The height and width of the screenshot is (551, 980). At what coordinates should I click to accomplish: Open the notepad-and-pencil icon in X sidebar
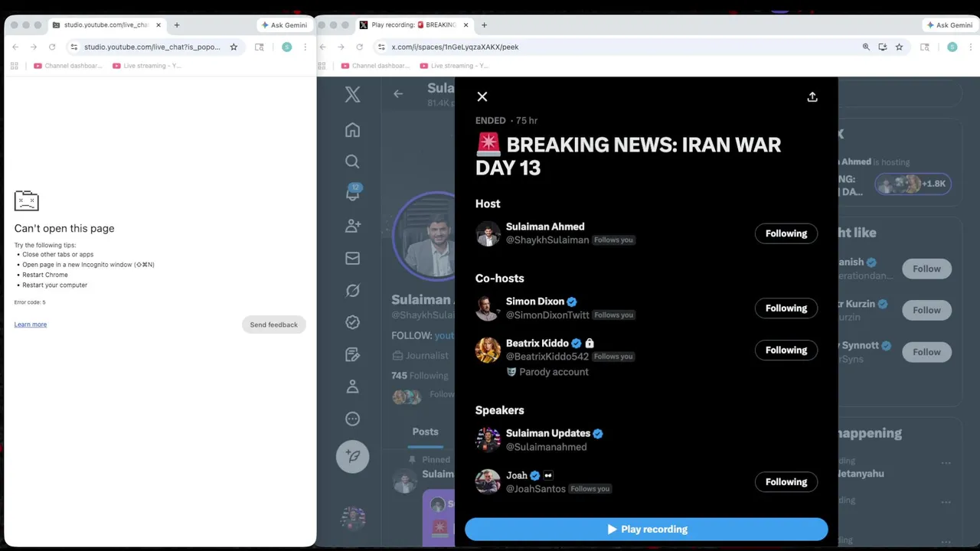coord(352,354)
